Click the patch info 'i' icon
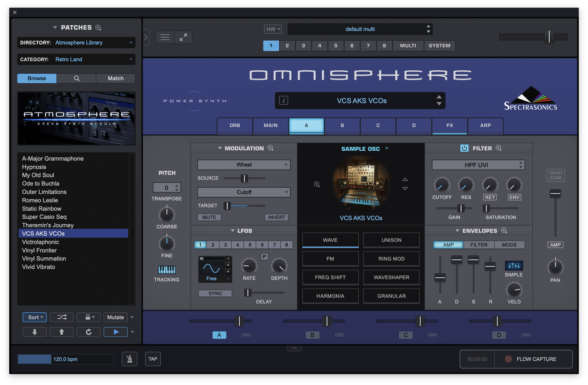The width and height of the screenshot is (588, 385). 283,100
